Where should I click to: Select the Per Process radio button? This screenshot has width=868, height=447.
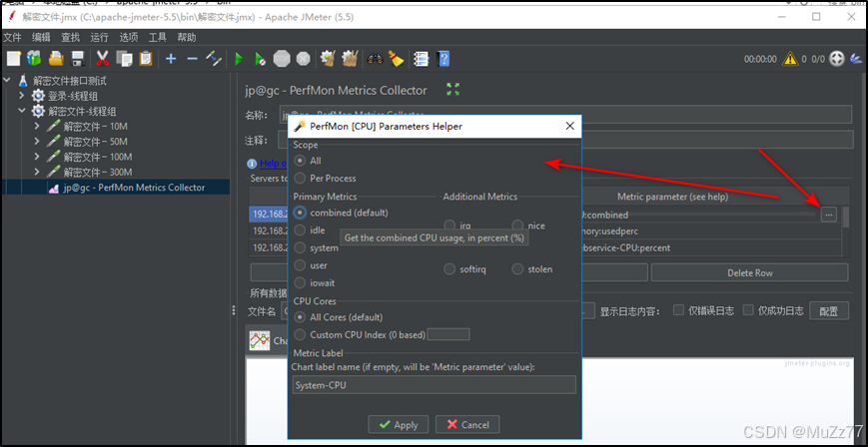300,179
